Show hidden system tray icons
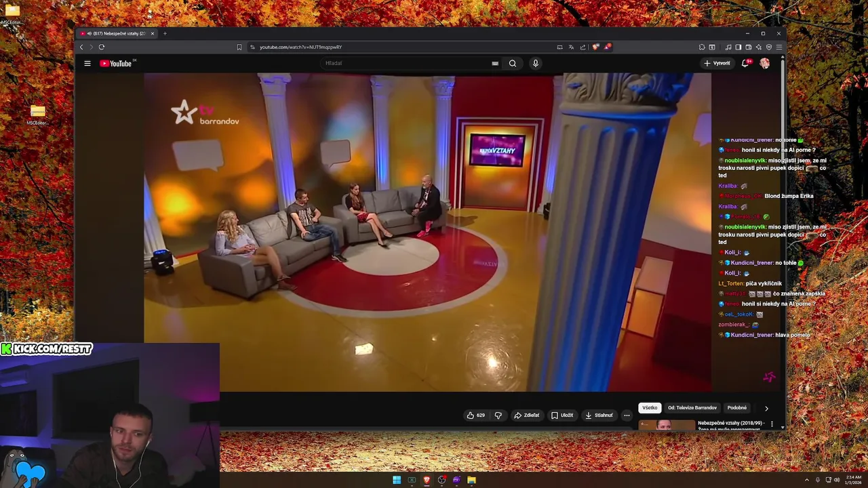This screenshot has width=868, height=488. (x=807, y=480)
